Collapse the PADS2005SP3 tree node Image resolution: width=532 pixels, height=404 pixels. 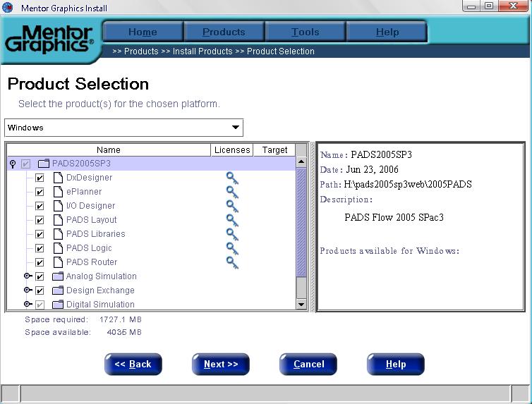coord(13,164)
